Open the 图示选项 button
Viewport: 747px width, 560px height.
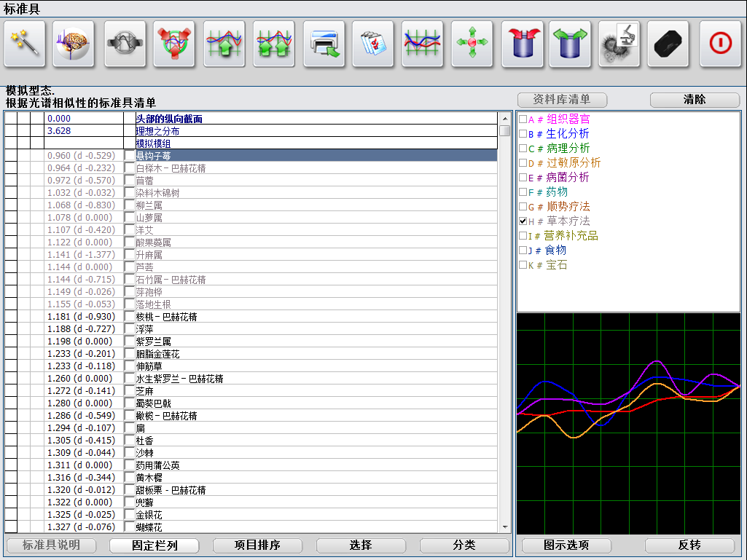point(566,545)
